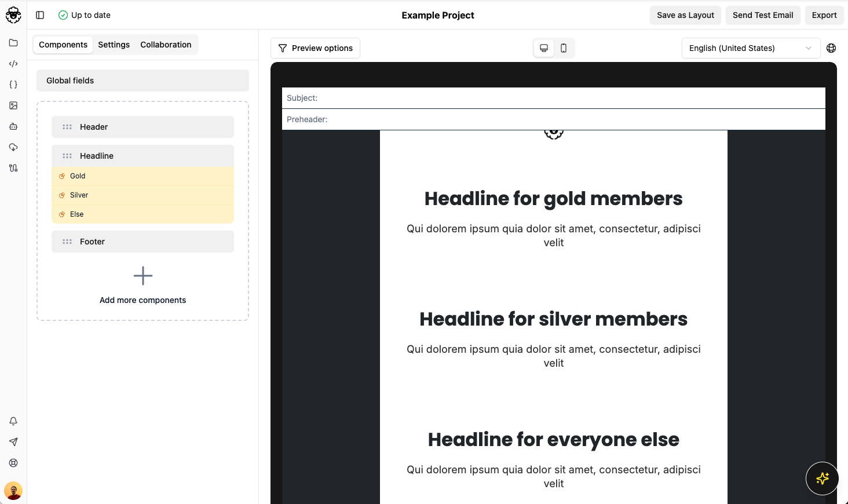
Task: Click the Else condition icon
Action: [x=62, y=214]
